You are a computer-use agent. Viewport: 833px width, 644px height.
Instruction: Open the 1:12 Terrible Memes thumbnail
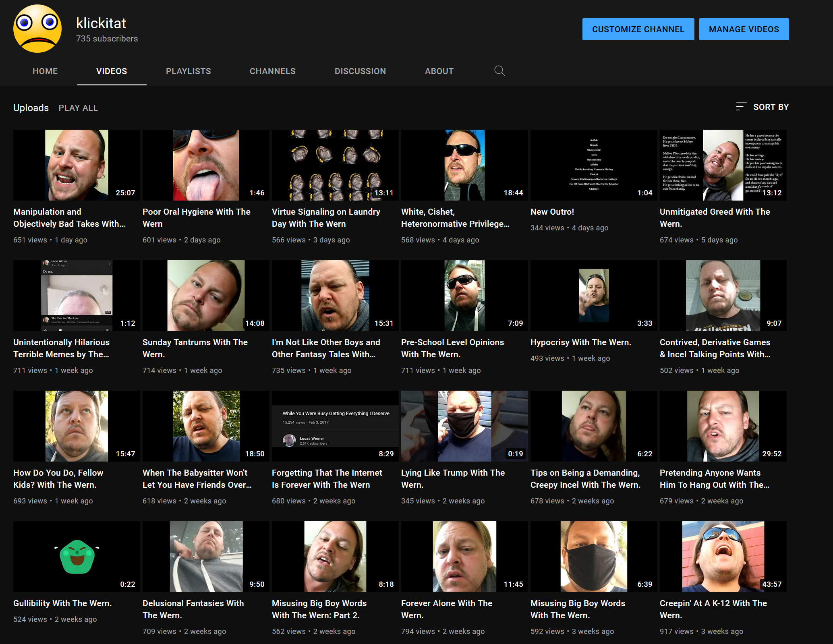(77, 296)
